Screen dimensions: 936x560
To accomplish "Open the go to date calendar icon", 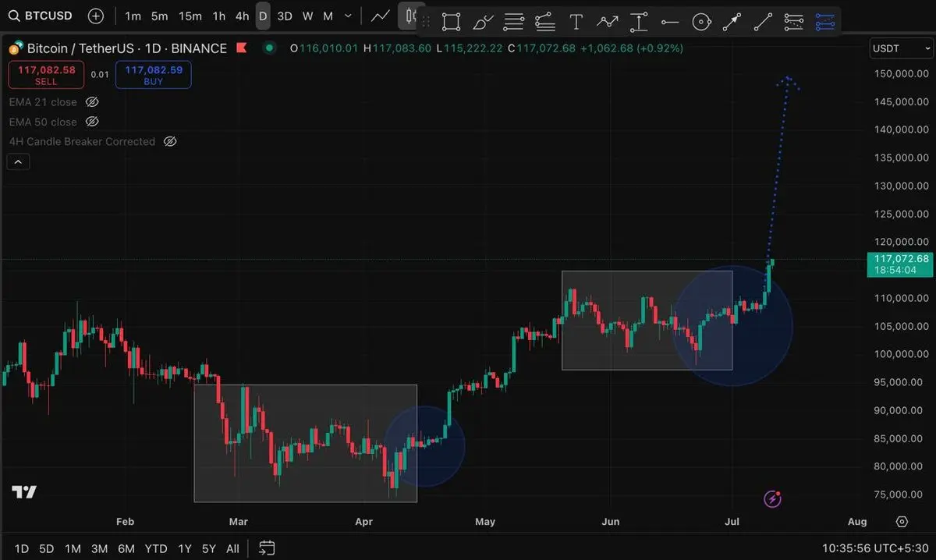I will click(x=267, y=548).
